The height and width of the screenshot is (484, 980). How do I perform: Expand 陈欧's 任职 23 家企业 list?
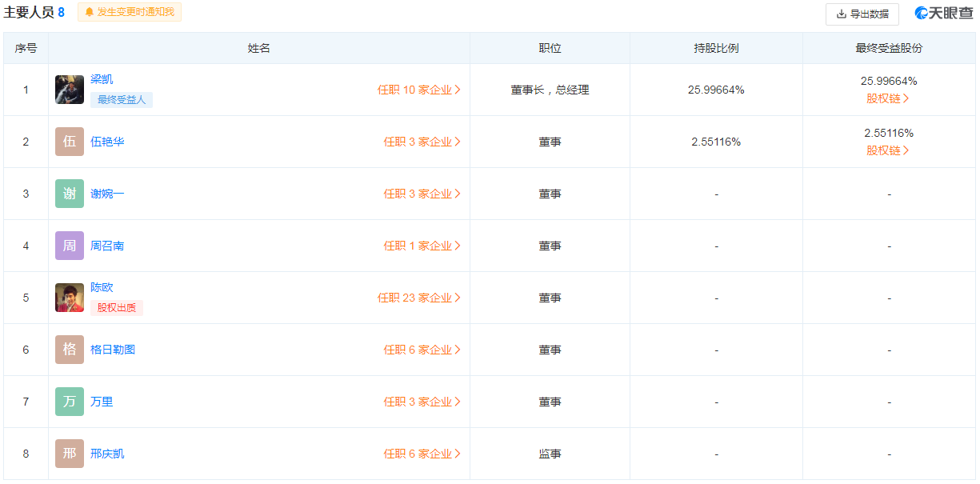(x=419, y=298)
